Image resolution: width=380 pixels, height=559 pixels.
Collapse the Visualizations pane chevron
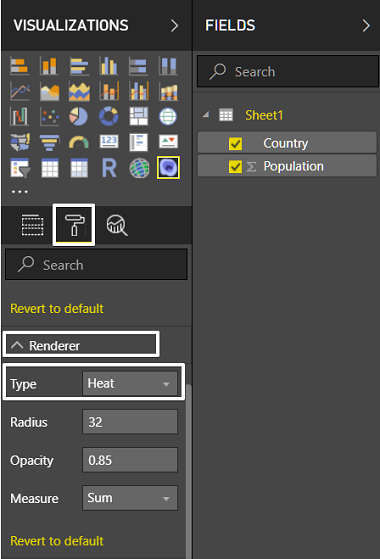click(174, 26)
